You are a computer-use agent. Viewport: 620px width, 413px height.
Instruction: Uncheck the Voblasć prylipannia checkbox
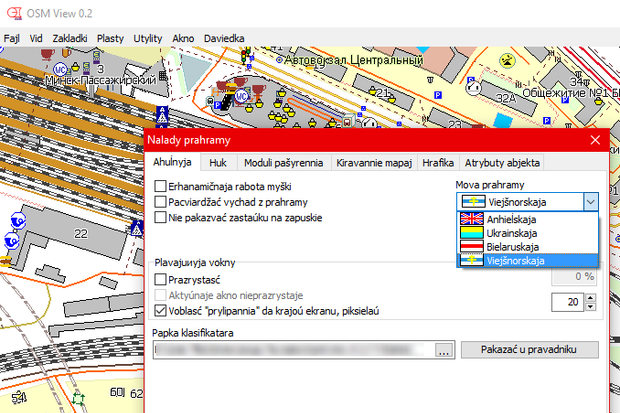click(x=161, y=311)
